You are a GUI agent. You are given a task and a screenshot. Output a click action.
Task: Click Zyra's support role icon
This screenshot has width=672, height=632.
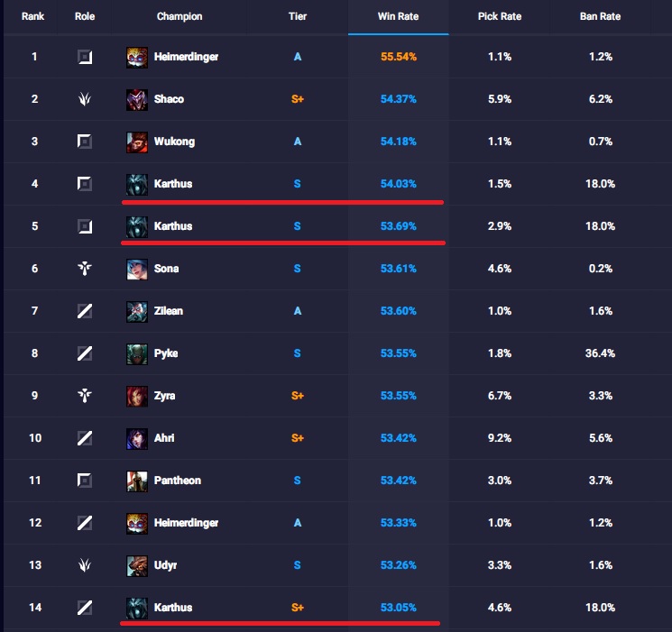click(x=85, y=396)
